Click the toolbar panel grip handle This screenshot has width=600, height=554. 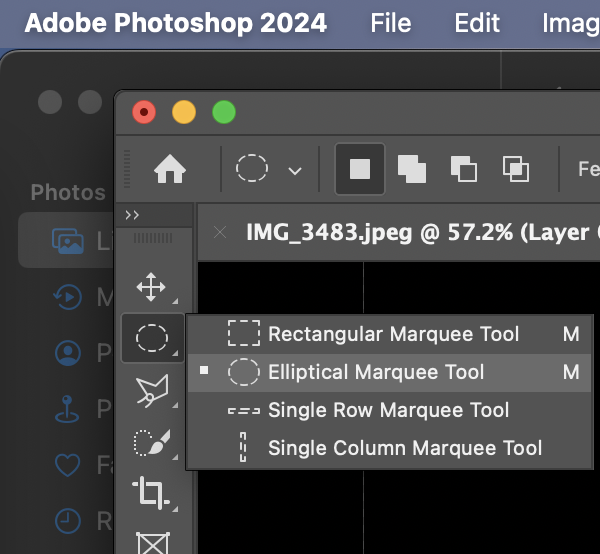pos(153,238)
